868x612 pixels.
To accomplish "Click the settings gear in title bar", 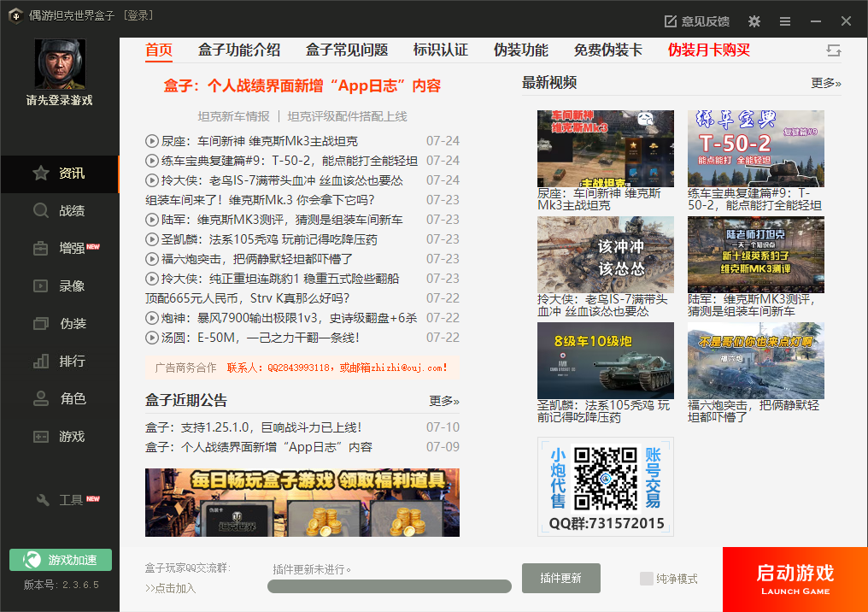I will (x=754, y=21).
